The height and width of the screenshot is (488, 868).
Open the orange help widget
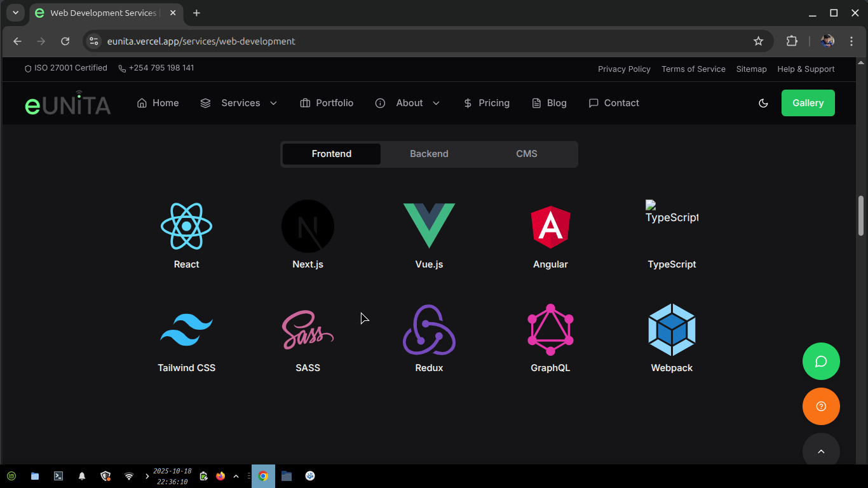821,406
